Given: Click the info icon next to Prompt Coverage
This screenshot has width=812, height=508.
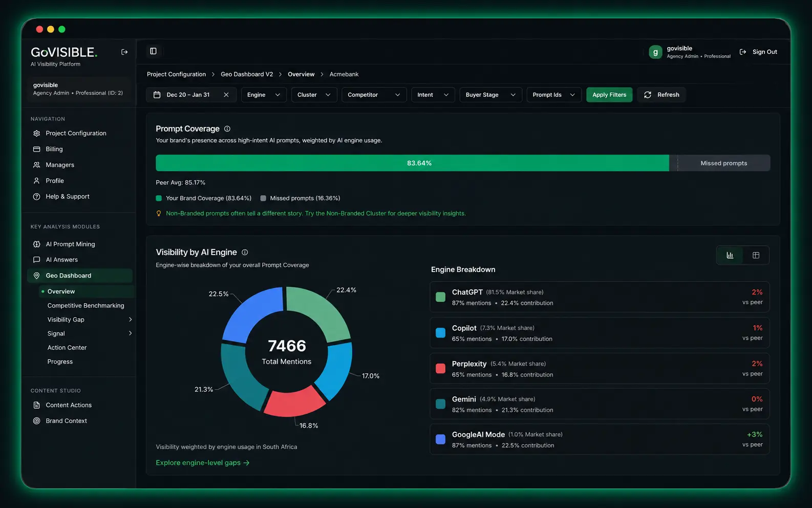Looking at the screenshot, I should [227, 129].
